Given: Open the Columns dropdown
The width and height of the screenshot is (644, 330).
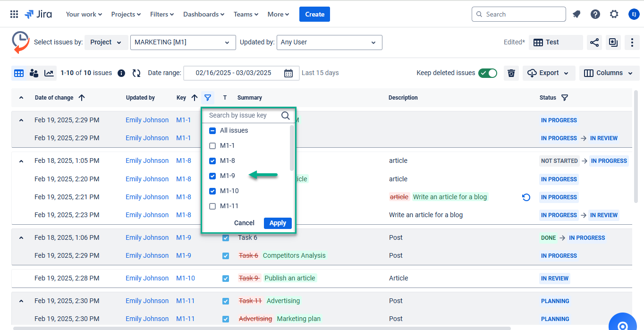Looking at the screenshot, I should 609,73.
